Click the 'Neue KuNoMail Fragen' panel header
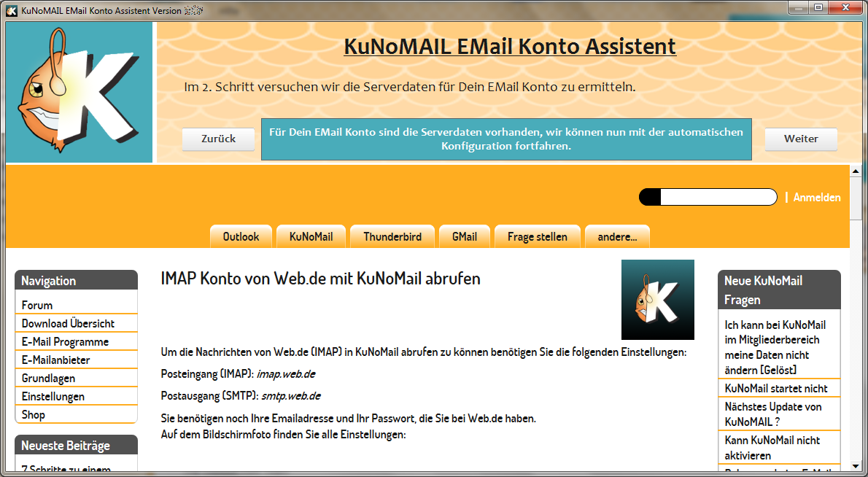Viewport: 868px width, 477px height. (780, 290)
